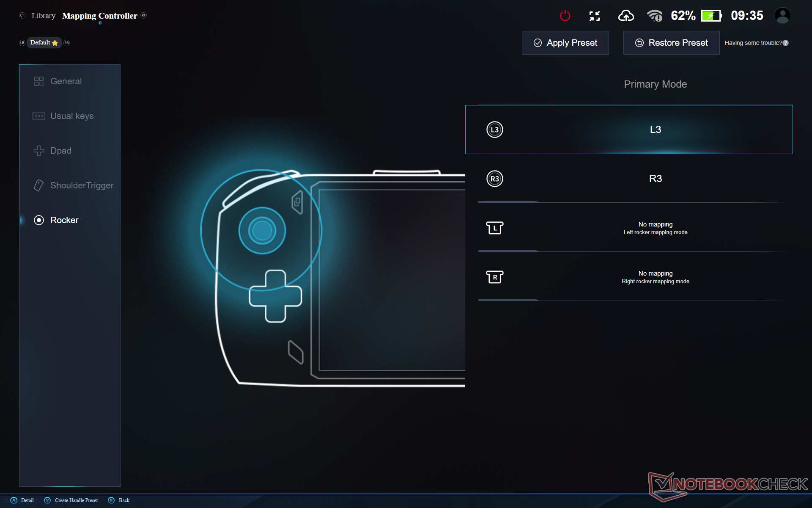
Task: Open the user profile avatar
Action: (782, 16)
